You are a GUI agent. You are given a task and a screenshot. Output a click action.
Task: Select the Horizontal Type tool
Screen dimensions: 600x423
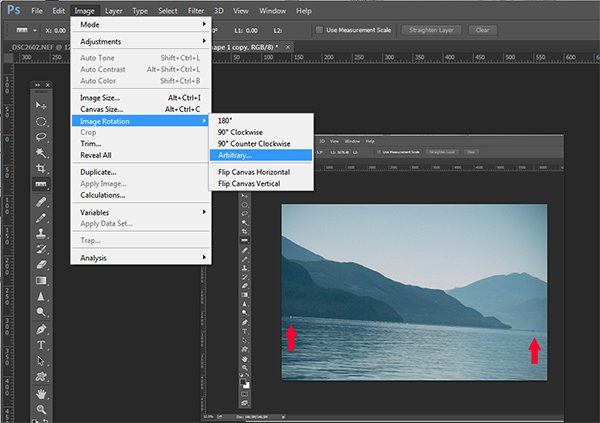pos(41,345)
